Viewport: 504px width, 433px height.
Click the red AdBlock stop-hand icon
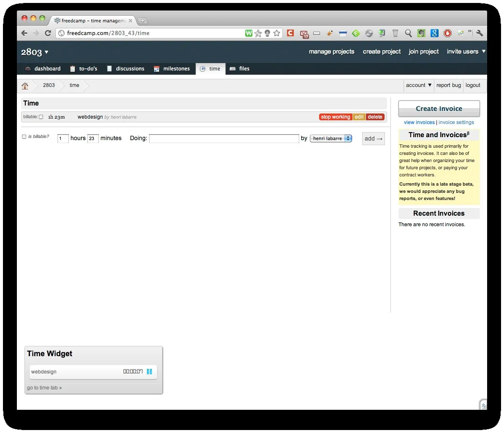(447, 33)
